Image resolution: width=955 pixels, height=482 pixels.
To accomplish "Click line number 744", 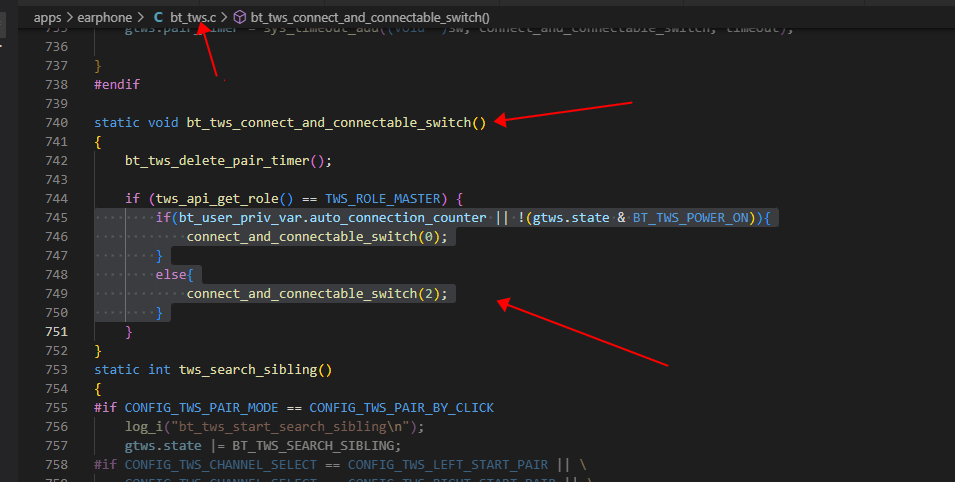I will click(57, 199).
